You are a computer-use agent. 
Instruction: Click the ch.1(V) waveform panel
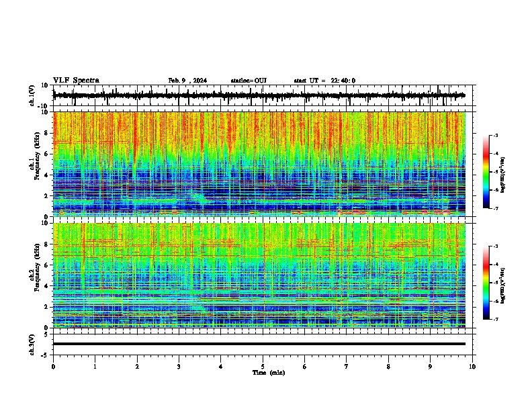pos(264,95)
